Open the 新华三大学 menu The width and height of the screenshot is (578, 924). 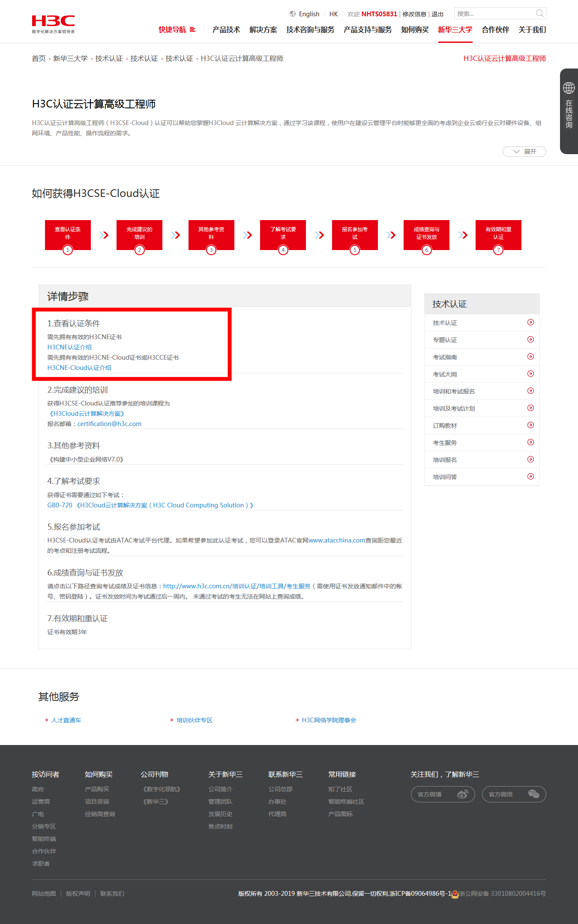point(455,30)
